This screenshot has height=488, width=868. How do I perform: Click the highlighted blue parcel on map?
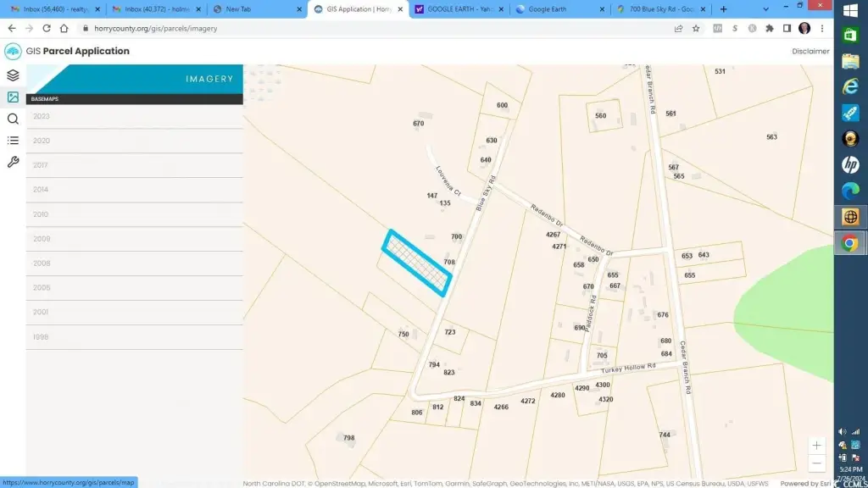click(416, 263)
